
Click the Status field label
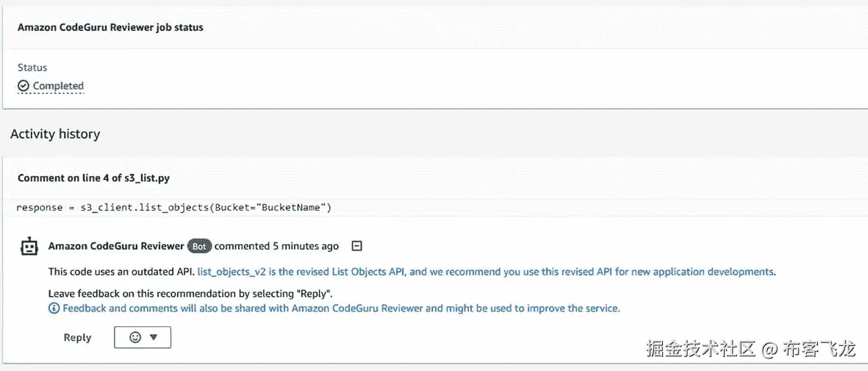tap(32, 68)
